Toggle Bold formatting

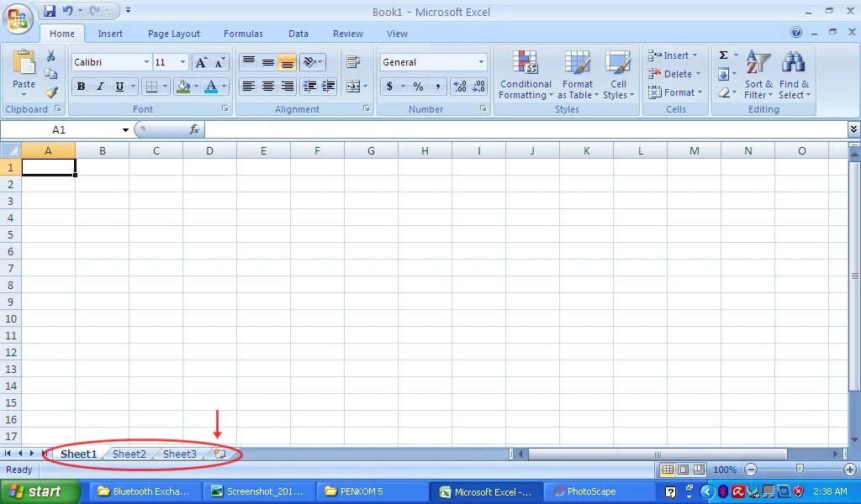82,87
